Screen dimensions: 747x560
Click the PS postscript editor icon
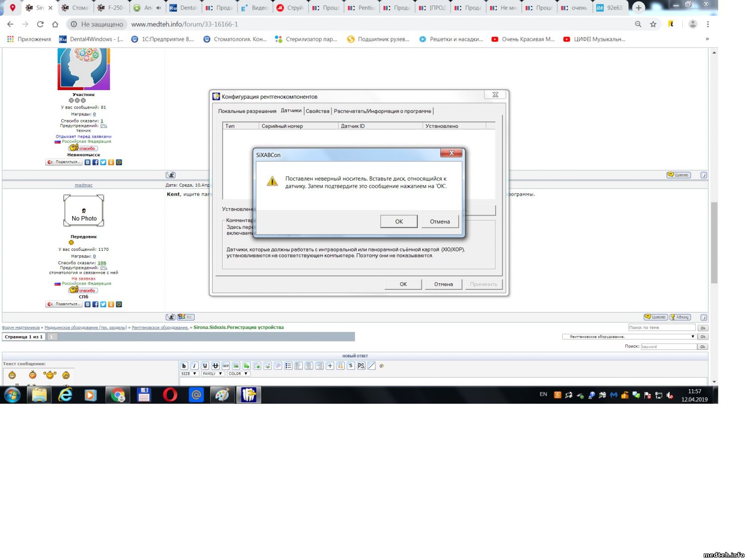coord(361,366)
